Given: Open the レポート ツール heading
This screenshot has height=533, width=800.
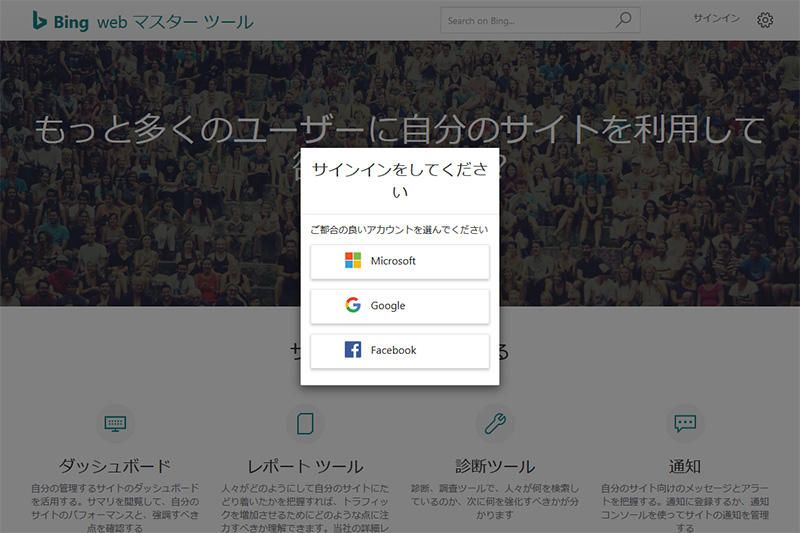Looking at the screenshot, I should (305, 466).
